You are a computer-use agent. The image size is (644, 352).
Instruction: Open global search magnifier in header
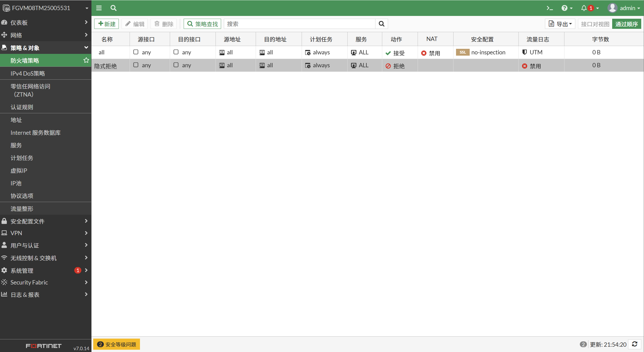113,8
